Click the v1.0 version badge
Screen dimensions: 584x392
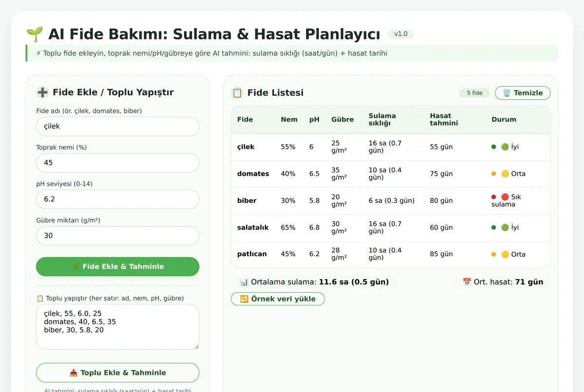[401, 34]
